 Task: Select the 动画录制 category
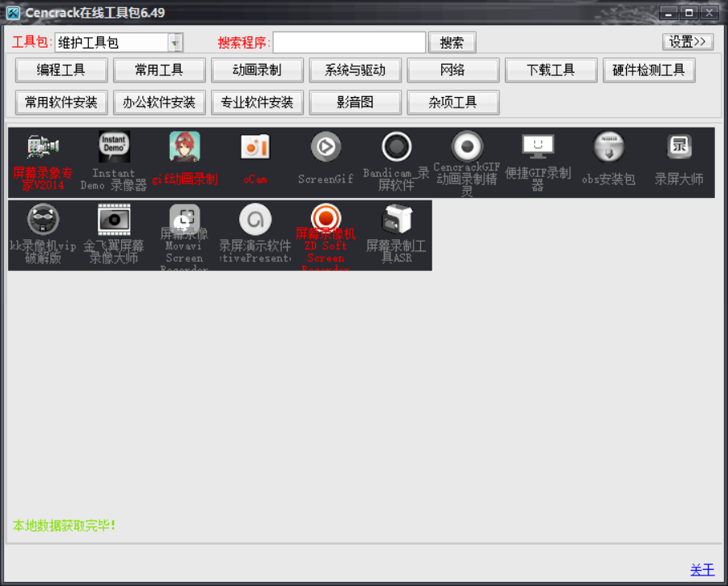click(257, 70)
